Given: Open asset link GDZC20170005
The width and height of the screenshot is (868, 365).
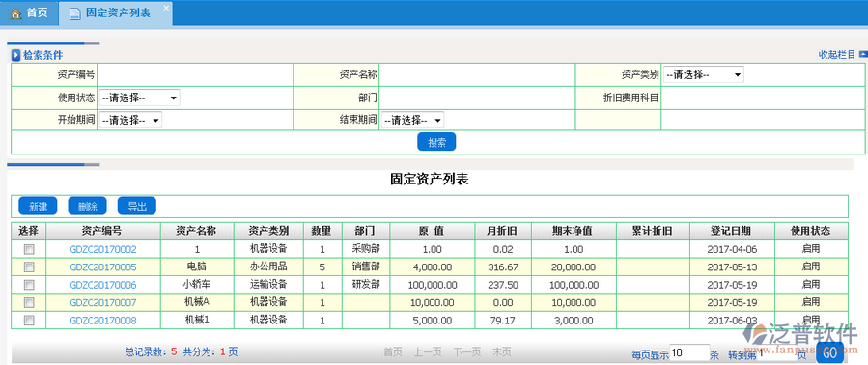Looking at the screenshot, I should (103, 267).
